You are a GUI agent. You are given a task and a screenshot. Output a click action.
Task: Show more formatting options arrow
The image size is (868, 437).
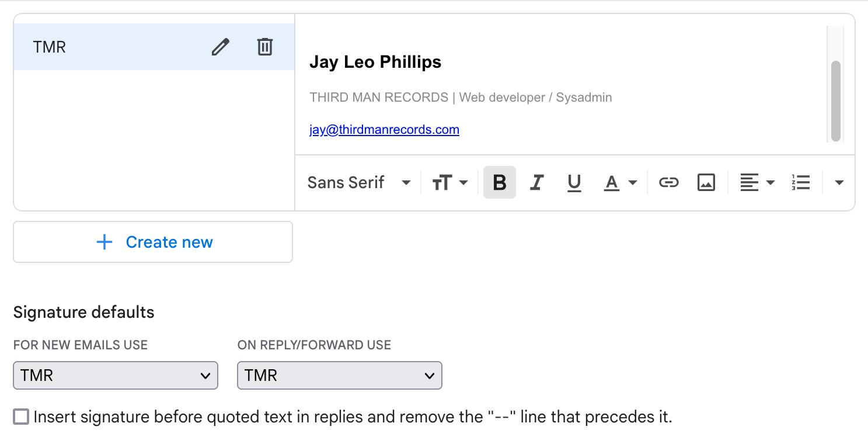point(839,183)
